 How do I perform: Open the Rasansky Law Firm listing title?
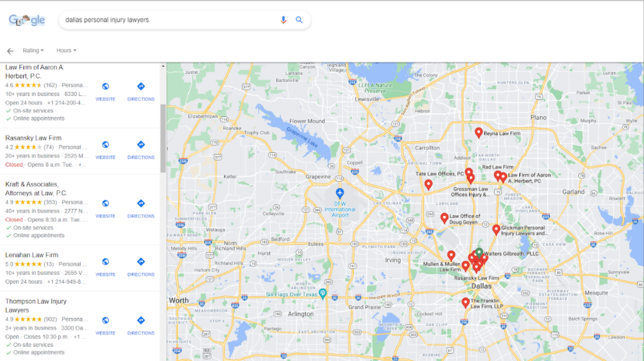click(33, 138)
